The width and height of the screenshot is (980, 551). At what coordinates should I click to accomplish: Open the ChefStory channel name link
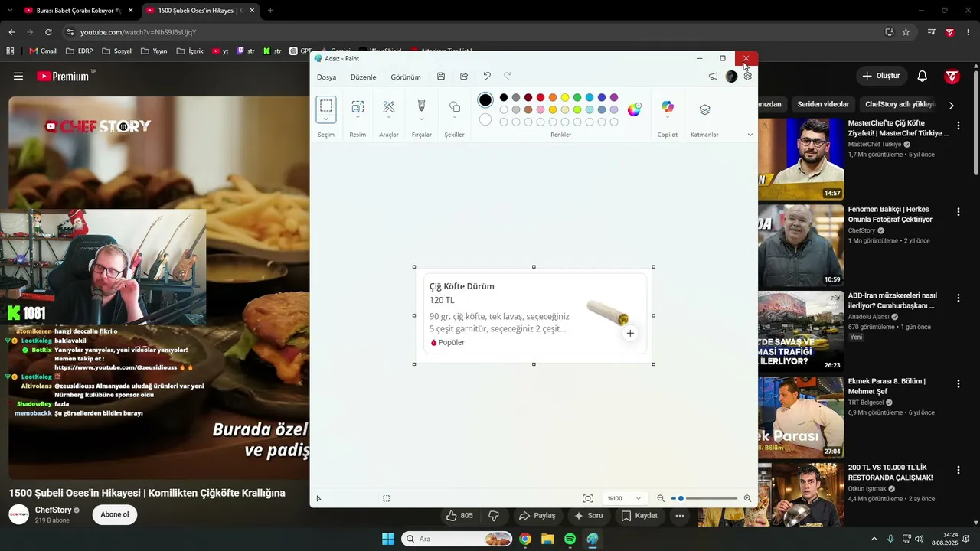[x=54, y=510]
